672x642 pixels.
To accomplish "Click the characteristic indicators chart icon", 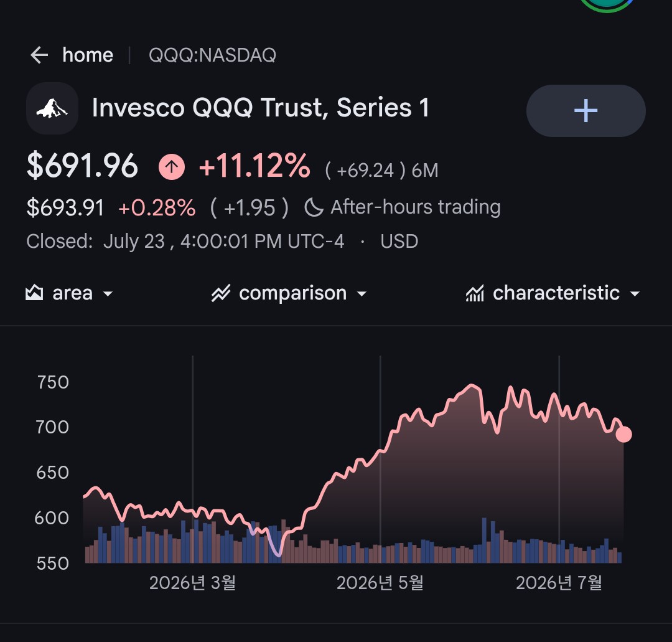I will click(475, 293).
